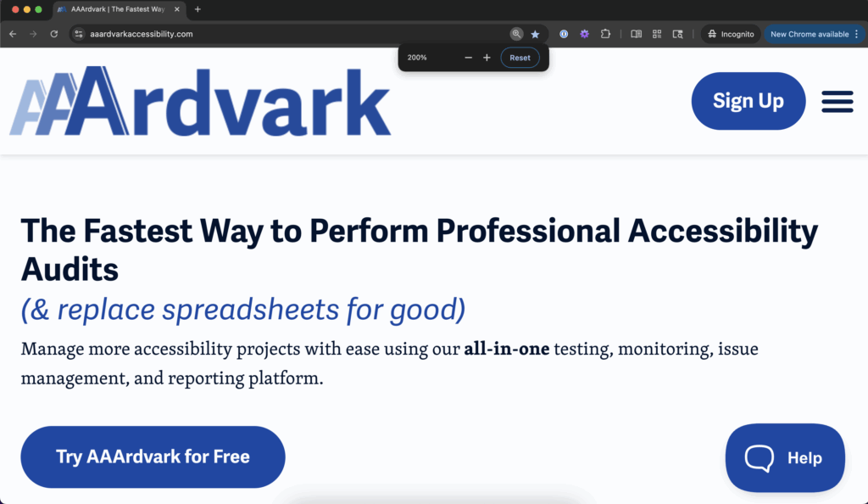Click the QR code grid icon

coord(657,34)
